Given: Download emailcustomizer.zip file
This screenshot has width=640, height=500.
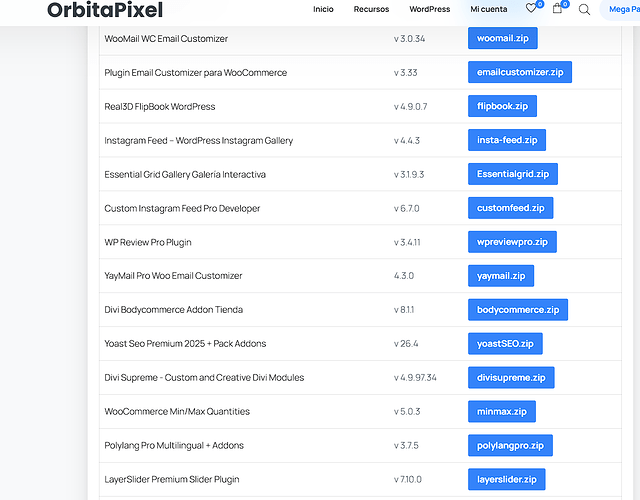Looking at the screenshot, I should pos(519,73).
